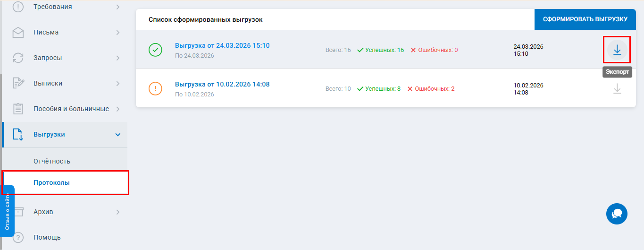This screenshot has height=250, width=644.
Task: Open the chat support bubble icon
Action: (617, 214)
